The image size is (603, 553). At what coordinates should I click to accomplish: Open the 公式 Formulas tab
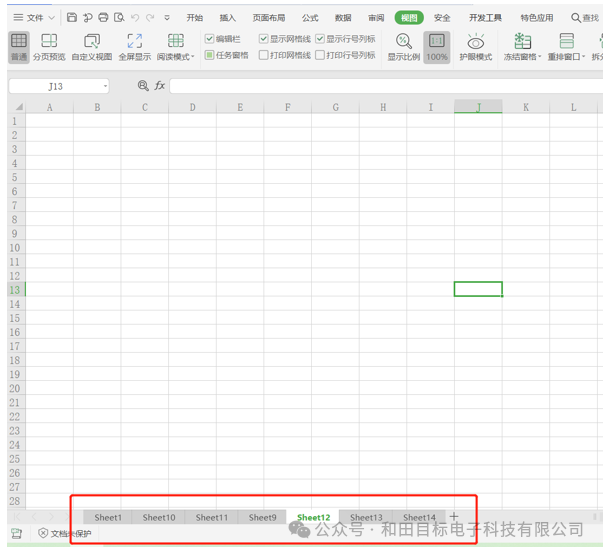tap(310, 18)
